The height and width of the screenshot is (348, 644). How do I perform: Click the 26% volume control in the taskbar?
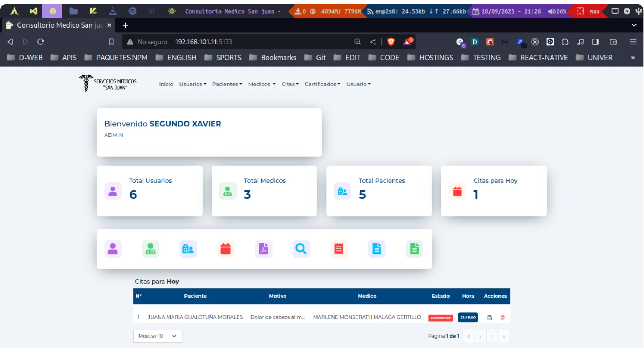(x=556, y=11)
